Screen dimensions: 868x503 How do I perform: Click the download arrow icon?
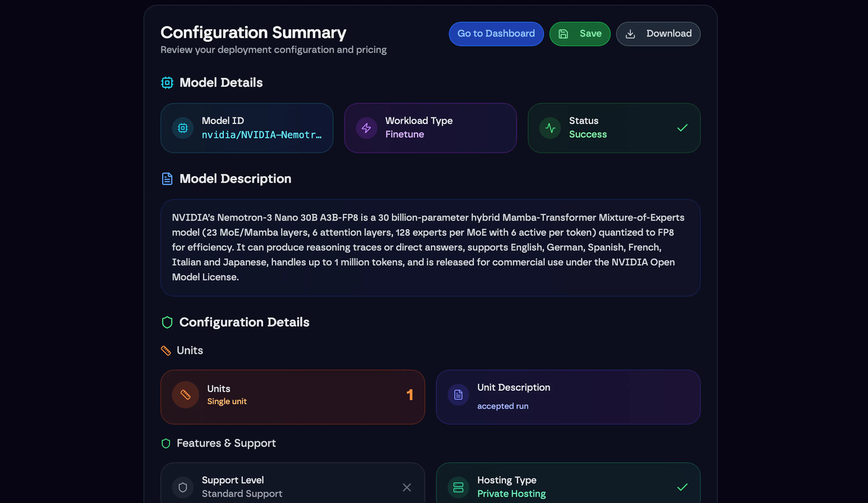630,34
